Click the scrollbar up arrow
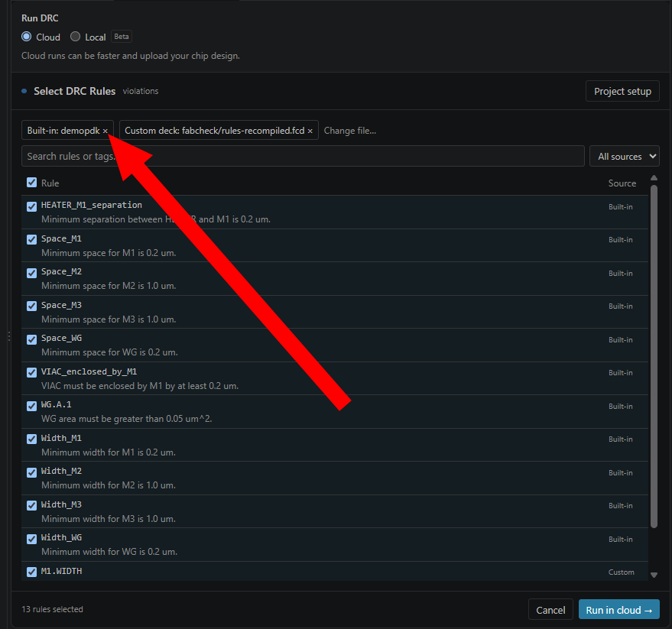This screenshot has width=672, height=629. click(x=654, y=178)
